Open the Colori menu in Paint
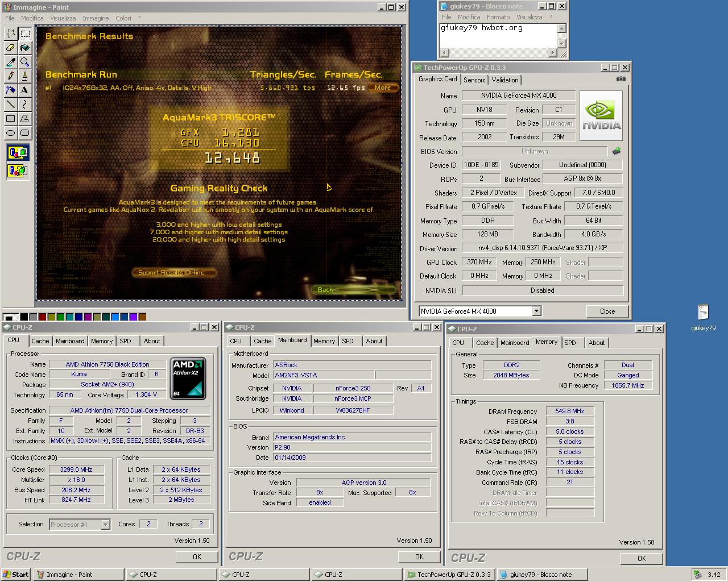This screenshot has width=728, height=582. [123, 18]
